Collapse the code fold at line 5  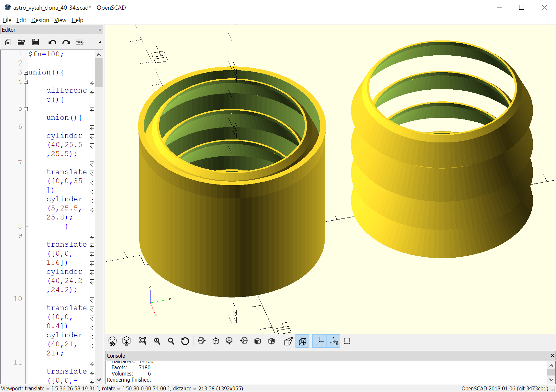pyautogui.click(x=26, y=109)
